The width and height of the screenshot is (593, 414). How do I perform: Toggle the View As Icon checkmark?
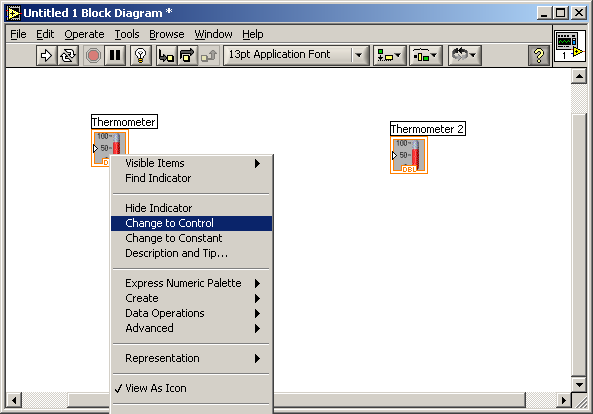point(191,388)
